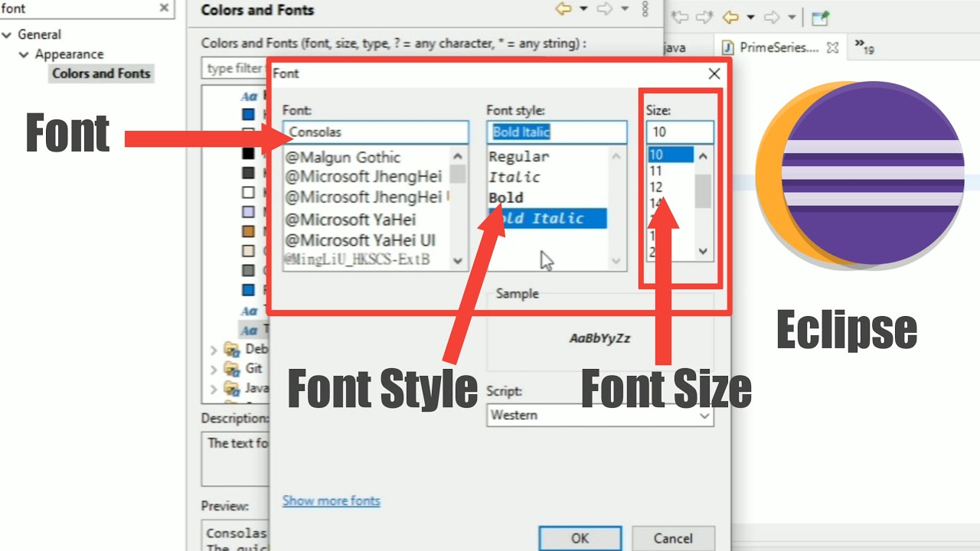Select @MingLiU_HKSCS-ExtB in the font list
980x551 pixels.
pyautogui.click(x=358, y=259)
